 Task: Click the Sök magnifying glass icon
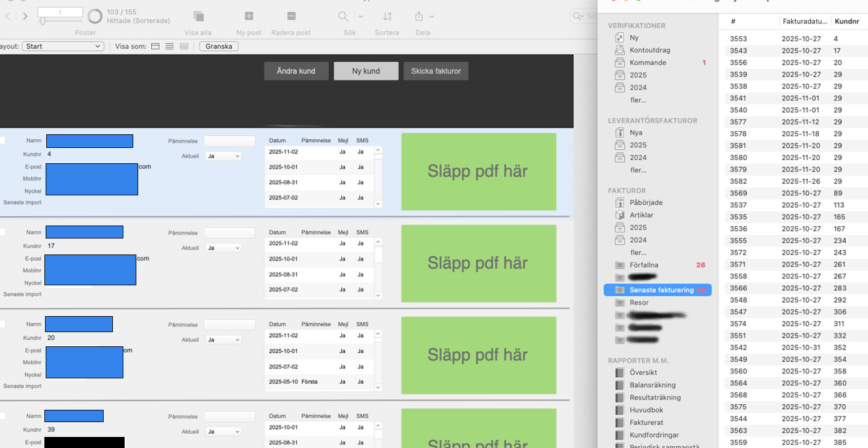pos(344,17)
